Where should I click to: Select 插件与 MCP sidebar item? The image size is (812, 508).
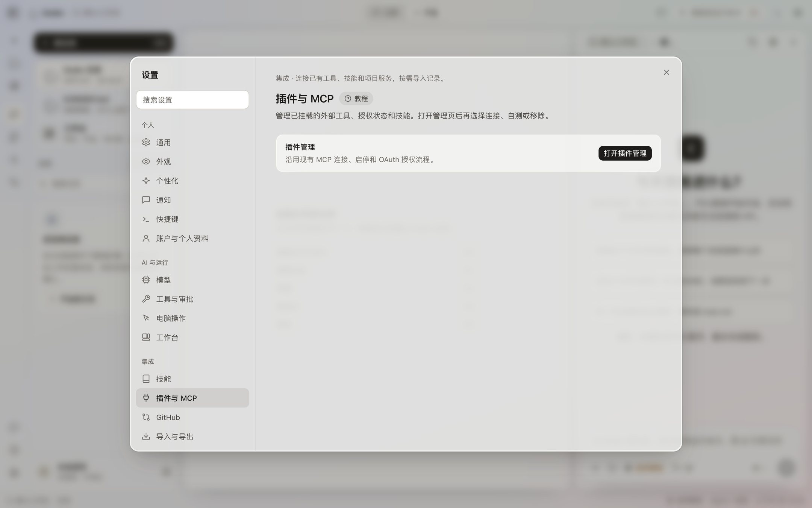(x=192, y=398)
